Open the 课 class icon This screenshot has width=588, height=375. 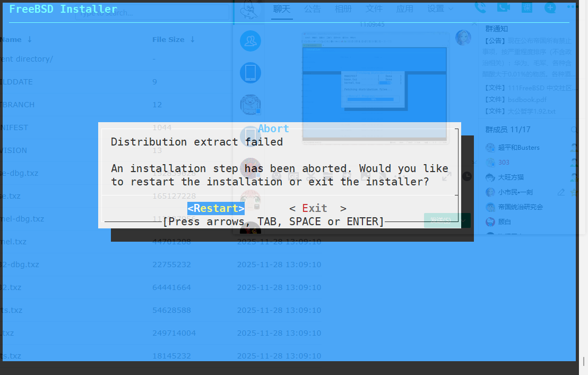(527, 7)
